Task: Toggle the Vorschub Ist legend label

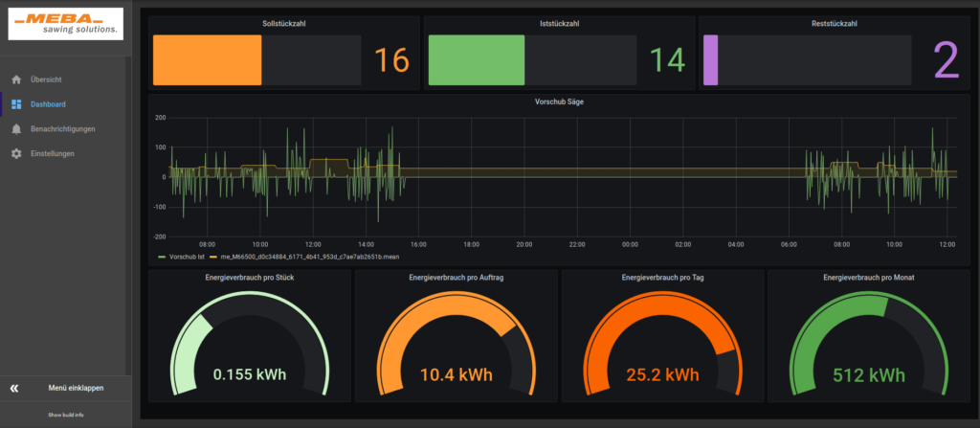Action: coord(185,258)
